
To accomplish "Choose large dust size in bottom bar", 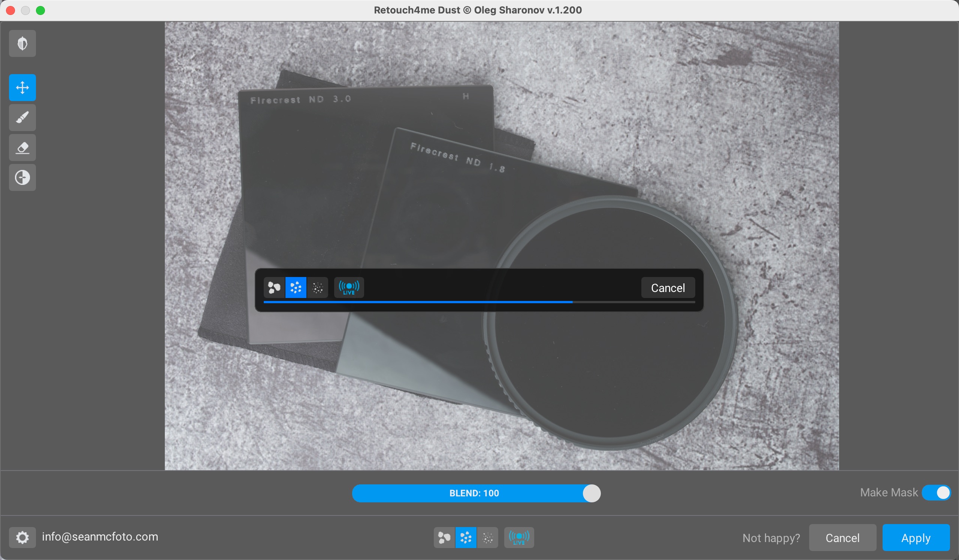I will (x=444, y=537).
